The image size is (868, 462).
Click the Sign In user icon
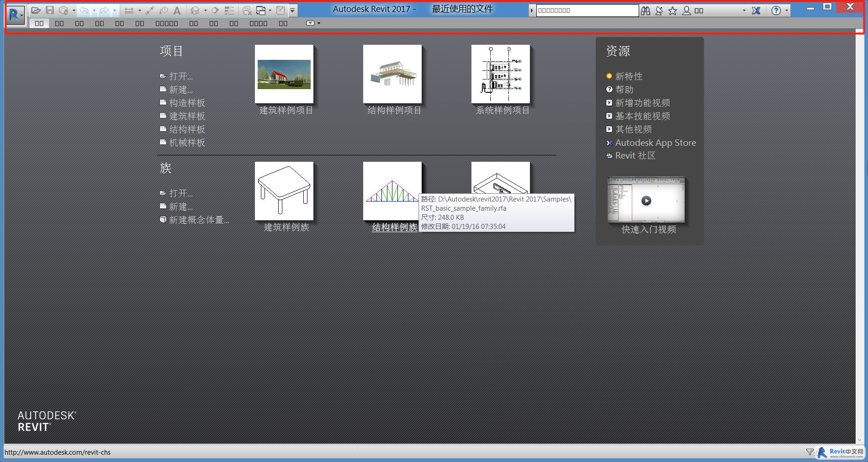[x=687, y=11]
